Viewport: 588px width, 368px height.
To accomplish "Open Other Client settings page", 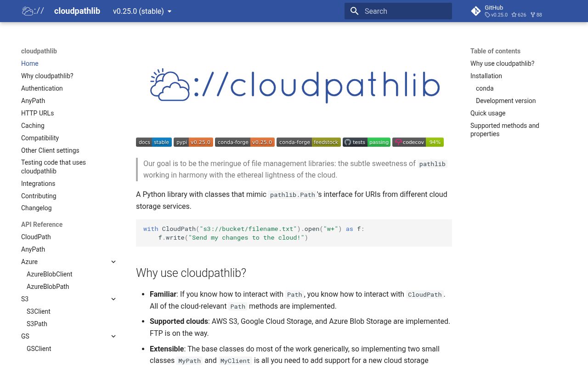I will (x=50, y=150).
